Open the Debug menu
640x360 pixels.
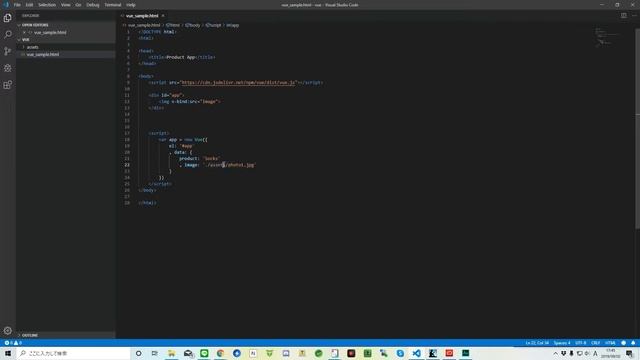pos(93,5)
